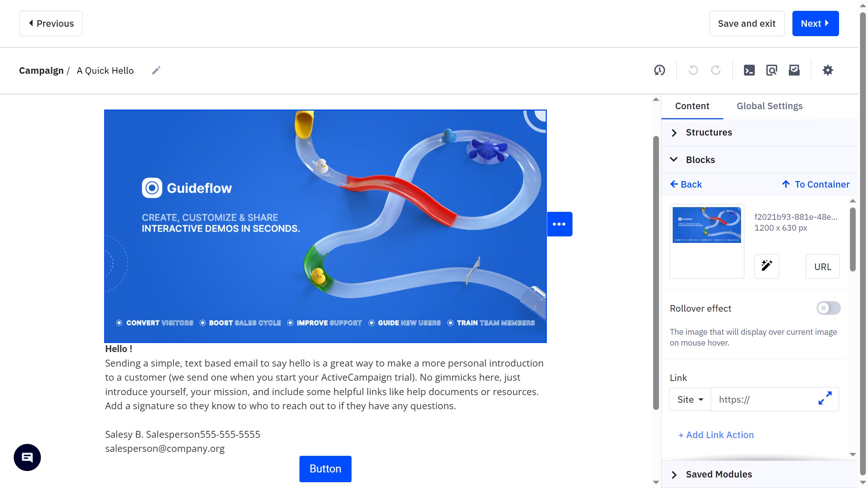Open the code editor icon

(749, 70)
